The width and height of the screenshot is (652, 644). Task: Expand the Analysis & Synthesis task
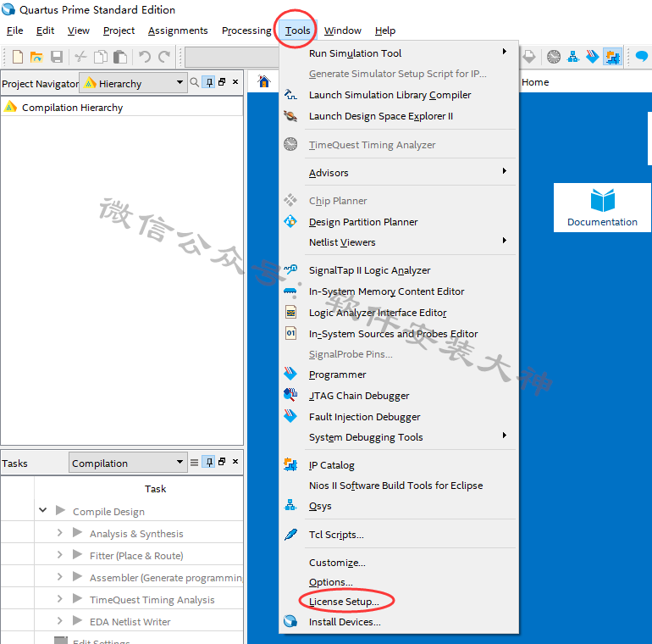click(x=59, y=532)
